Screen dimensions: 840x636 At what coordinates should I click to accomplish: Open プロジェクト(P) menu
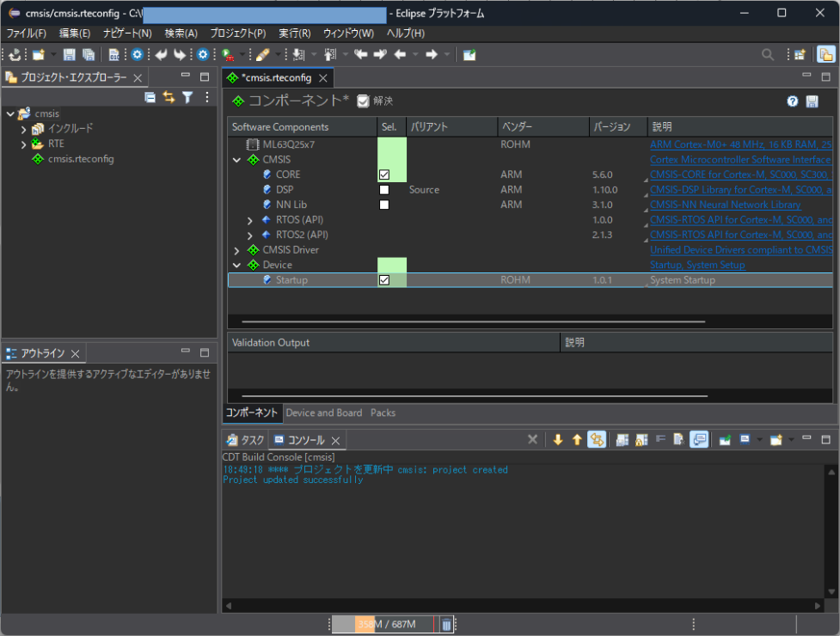click(238, 34)
